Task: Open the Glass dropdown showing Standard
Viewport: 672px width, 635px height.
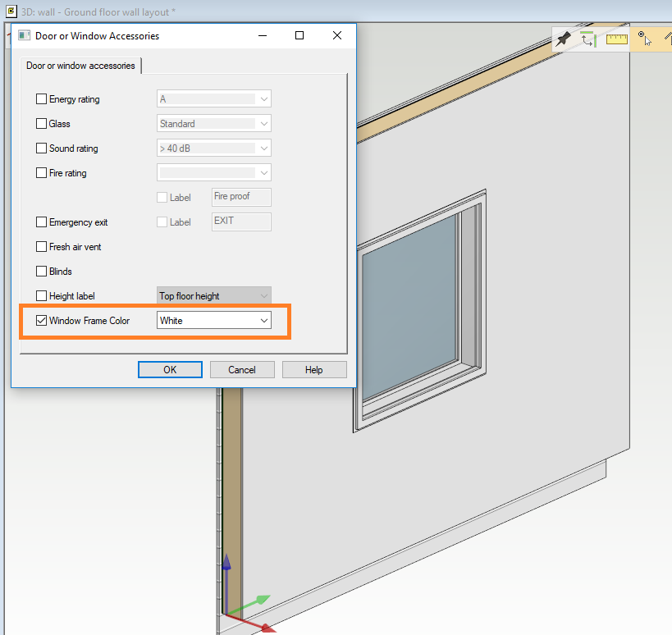Action: (x=214, y=123)
